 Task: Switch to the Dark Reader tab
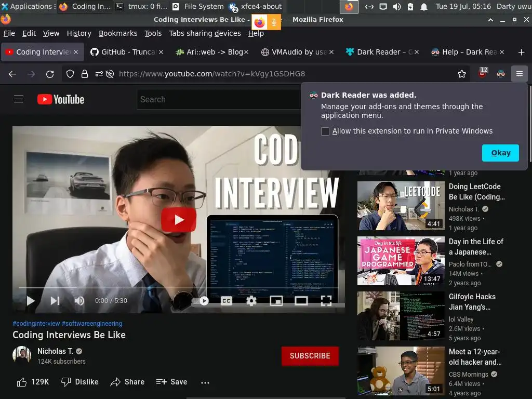383,52
